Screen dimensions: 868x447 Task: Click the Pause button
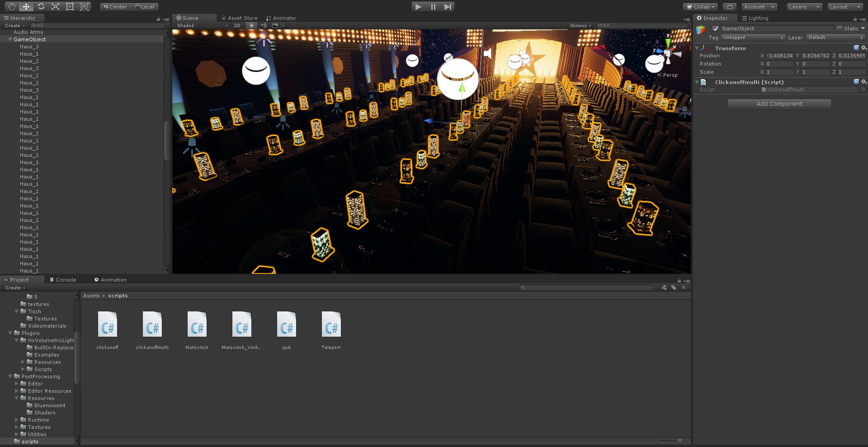point(433,7)
